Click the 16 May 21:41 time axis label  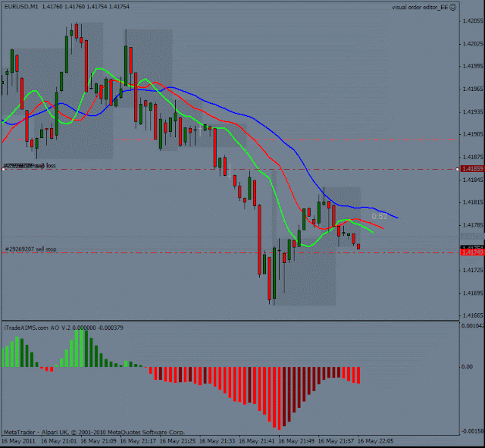point(257,441)
